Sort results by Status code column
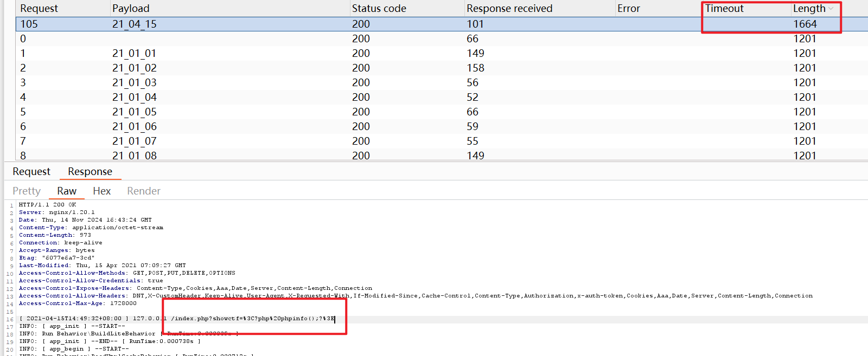Screen dimensions: 868x356 tap(379, 9)
